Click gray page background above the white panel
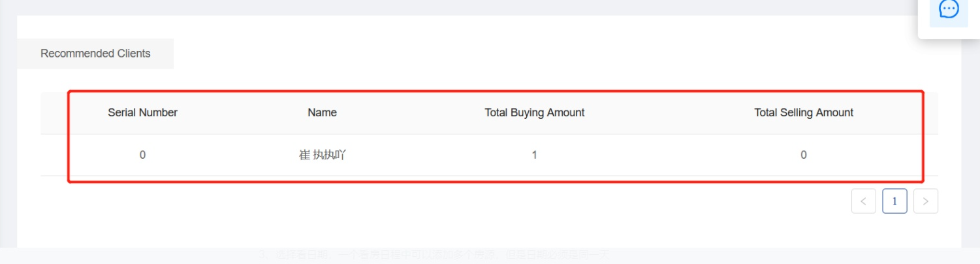 click(x=457, y=7)
